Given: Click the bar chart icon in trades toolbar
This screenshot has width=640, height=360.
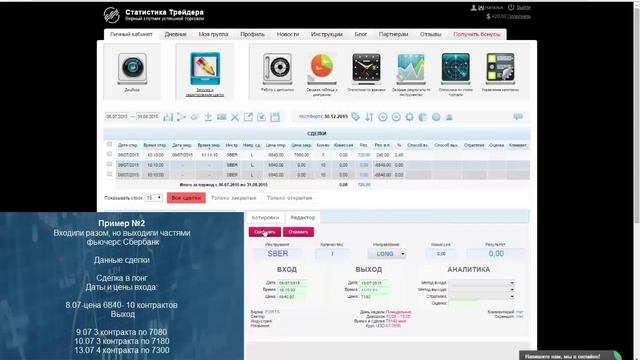Looking at the screenshot, I should [168, 117].
